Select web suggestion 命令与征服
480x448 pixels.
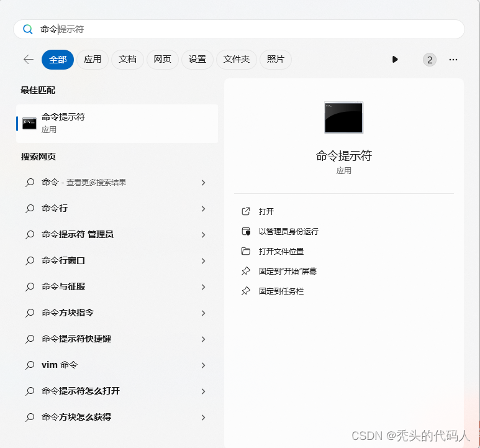(x=117, y=286)
